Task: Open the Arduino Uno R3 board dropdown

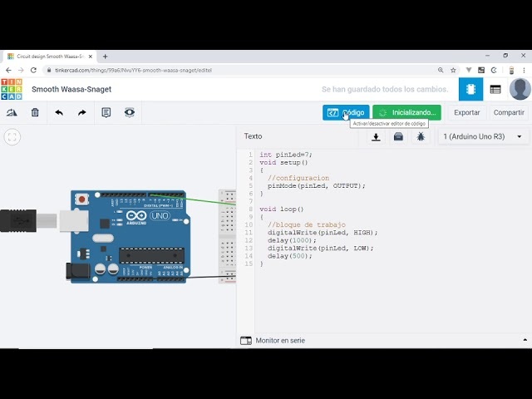Action: [x=484, y=136]
